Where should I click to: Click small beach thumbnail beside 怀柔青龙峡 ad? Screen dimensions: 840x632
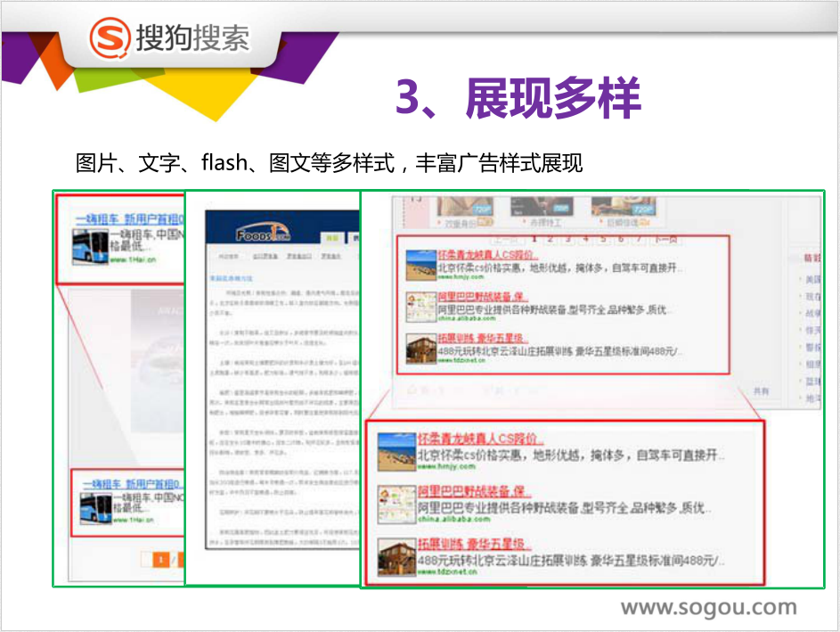[x=420, y=265]
